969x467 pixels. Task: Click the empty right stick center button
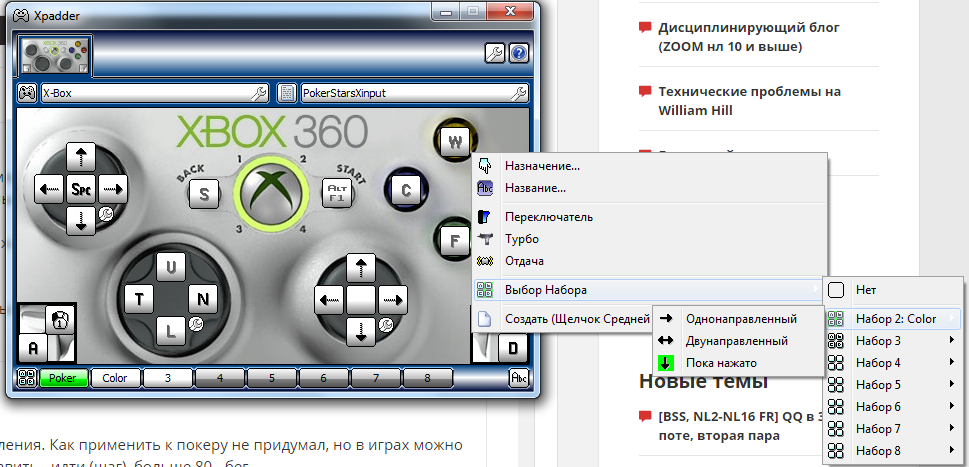point(361,301)
